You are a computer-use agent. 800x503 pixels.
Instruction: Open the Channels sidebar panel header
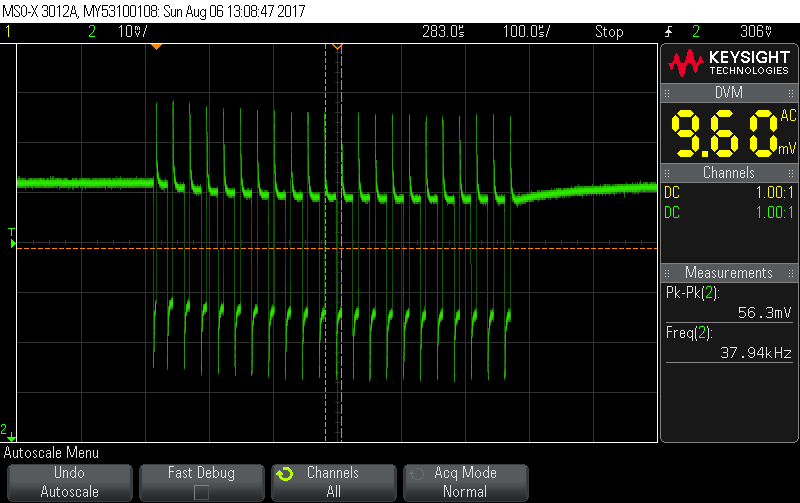click(x=728, y=173)
